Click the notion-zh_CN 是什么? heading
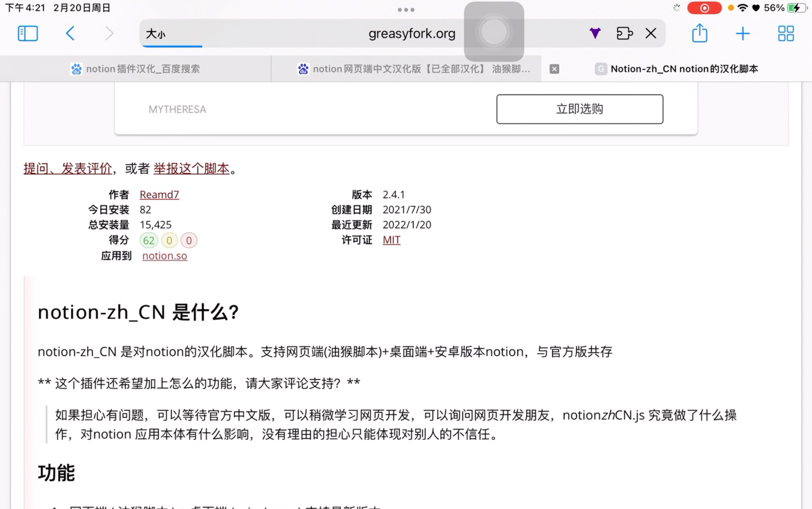 138,312
